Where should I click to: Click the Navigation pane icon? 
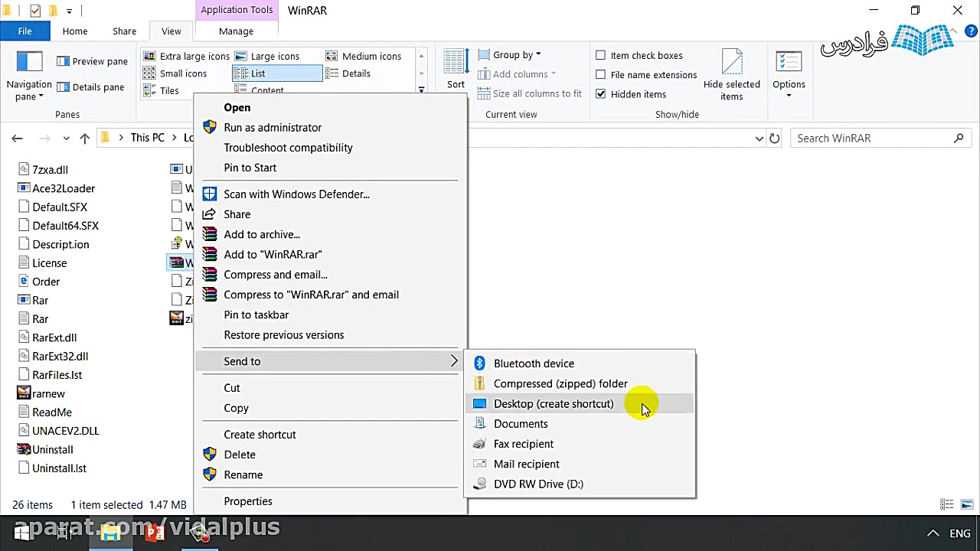point(29,63)
